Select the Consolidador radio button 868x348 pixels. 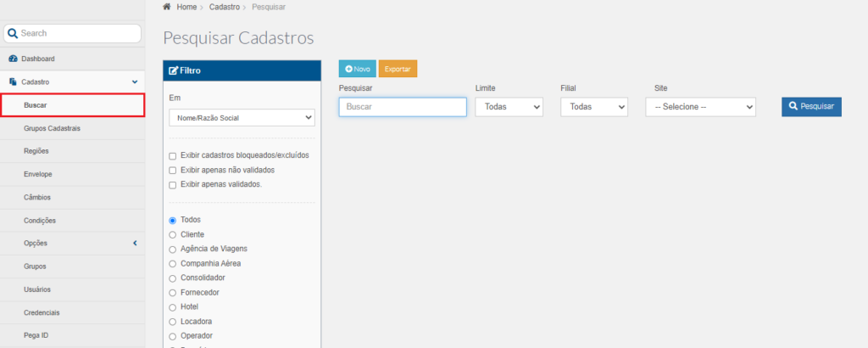tap(173, 278)
